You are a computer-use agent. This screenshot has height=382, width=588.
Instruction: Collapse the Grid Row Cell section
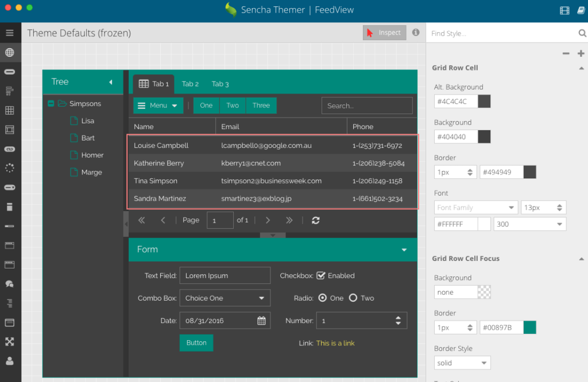581,68
